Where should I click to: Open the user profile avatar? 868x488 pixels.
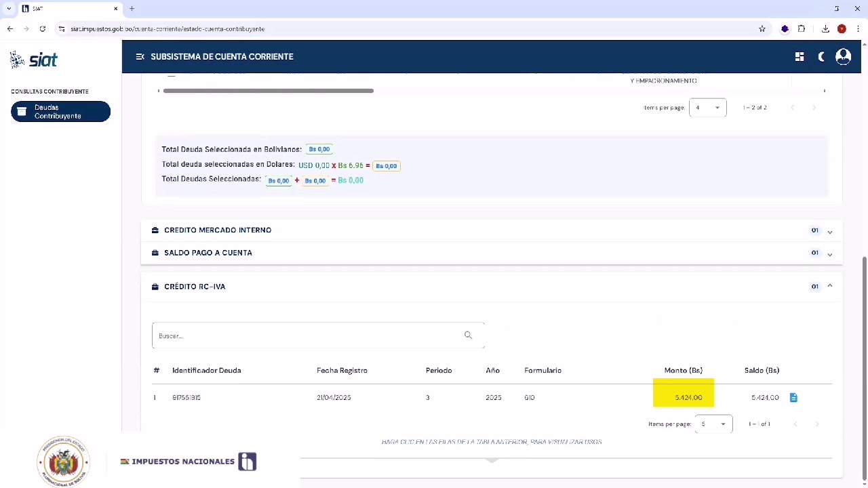tap(844, 57)
